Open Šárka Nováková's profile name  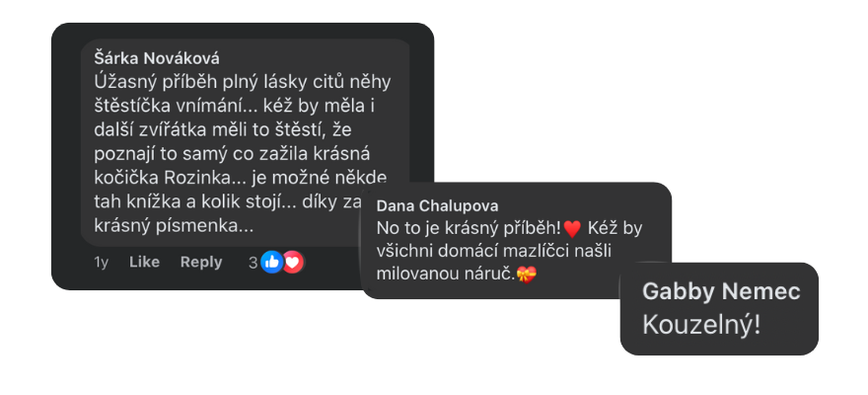(157, 58)
